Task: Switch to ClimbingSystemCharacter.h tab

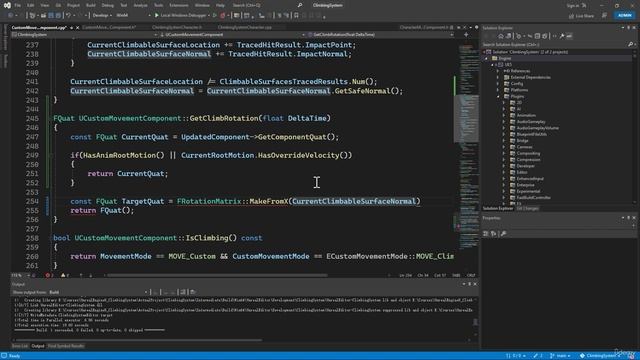Action: click(x=177, y=27)
